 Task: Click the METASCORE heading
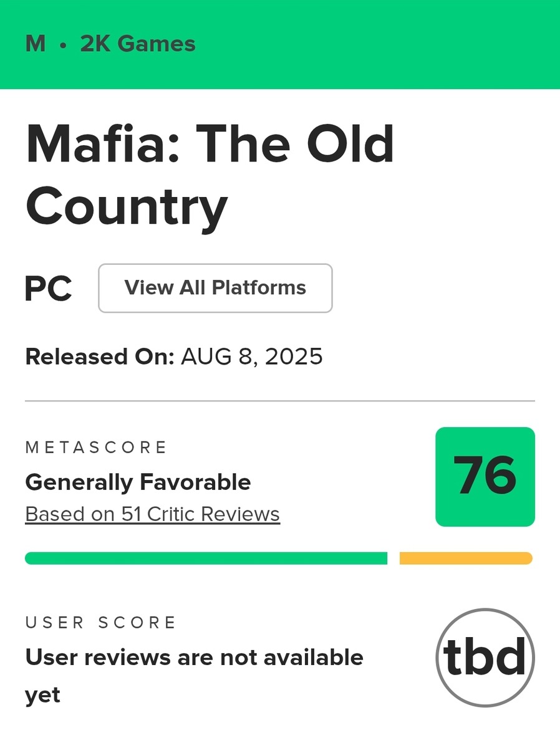[96, 447]
